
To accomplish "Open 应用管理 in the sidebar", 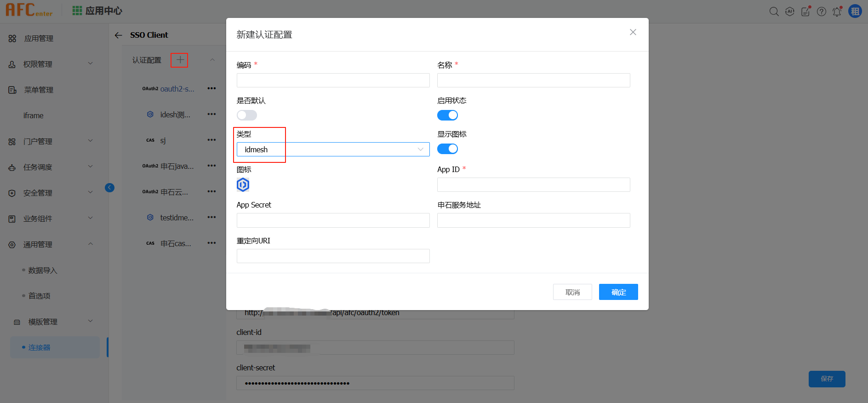I will tap(39, 39).
